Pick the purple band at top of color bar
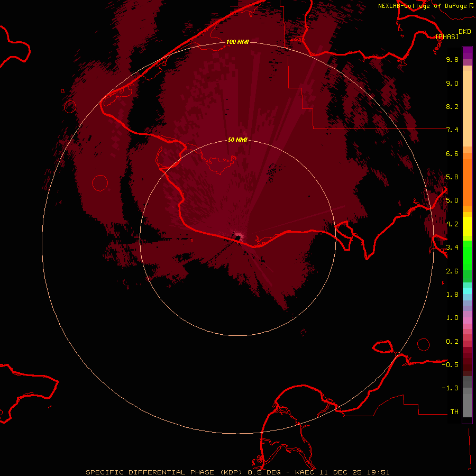This screenshot has width=476, height=476. click(x=467, y=53)
